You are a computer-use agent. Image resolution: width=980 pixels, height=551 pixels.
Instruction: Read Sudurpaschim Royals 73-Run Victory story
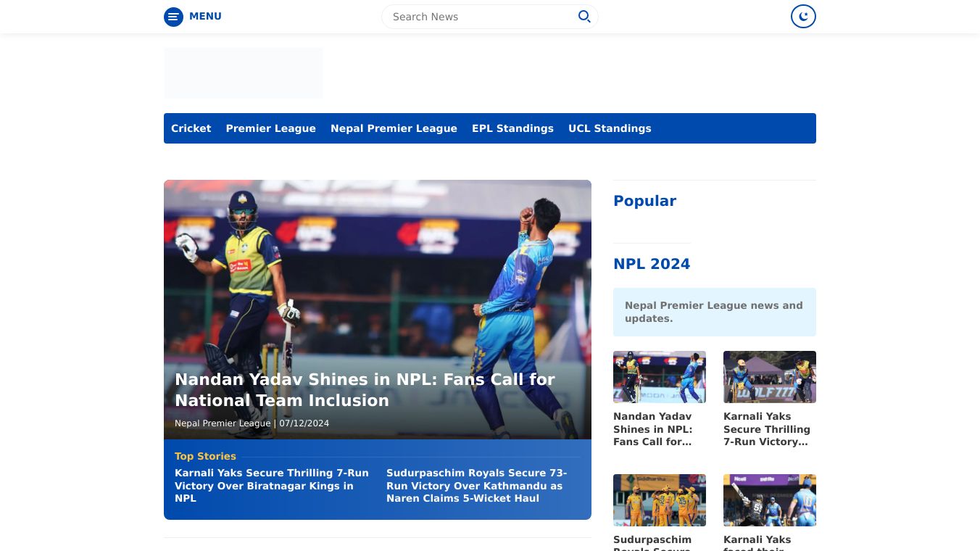476,486
